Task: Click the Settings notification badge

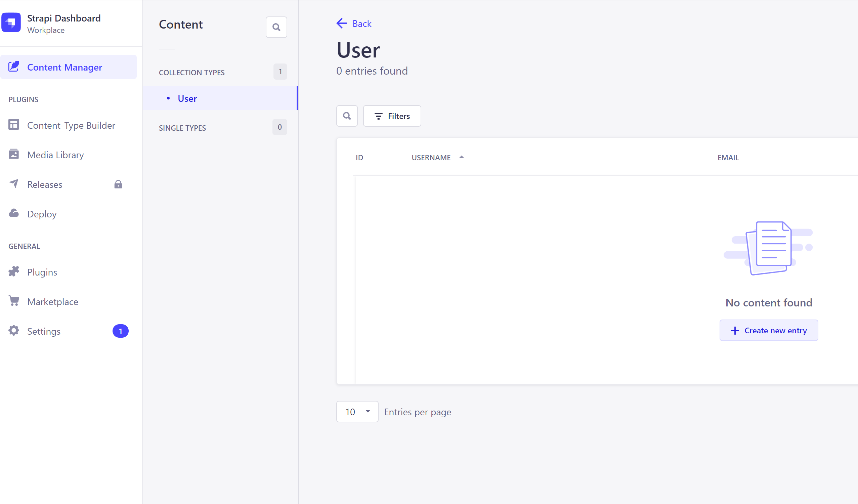Action: click(121, 331)
